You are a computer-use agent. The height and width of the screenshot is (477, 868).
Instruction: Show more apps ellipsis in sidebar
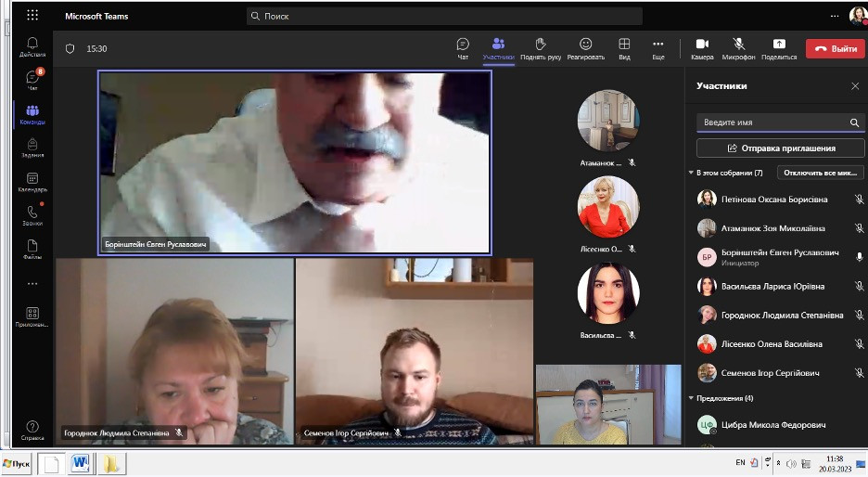32,284
